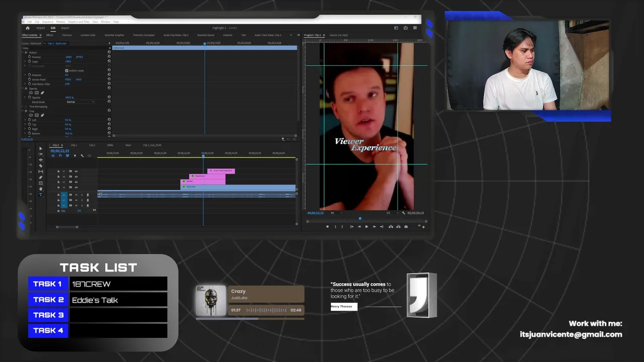Open the Quick Export icon top right

coord(406,28)
